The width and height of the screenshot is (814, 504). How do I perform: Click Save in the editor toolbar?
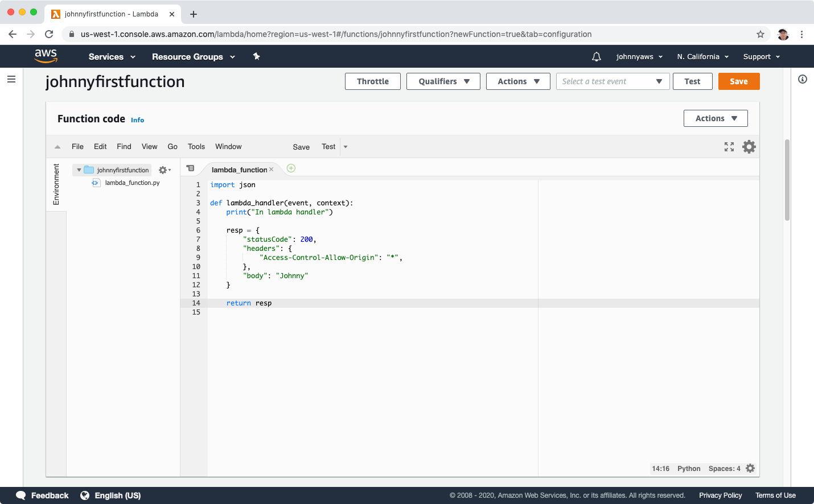[301, 147]
